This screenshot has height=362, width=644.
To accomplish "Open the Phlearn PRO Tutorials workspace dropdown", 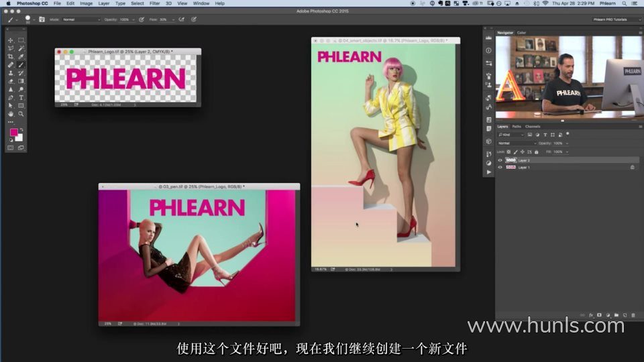I will (616, 19).
